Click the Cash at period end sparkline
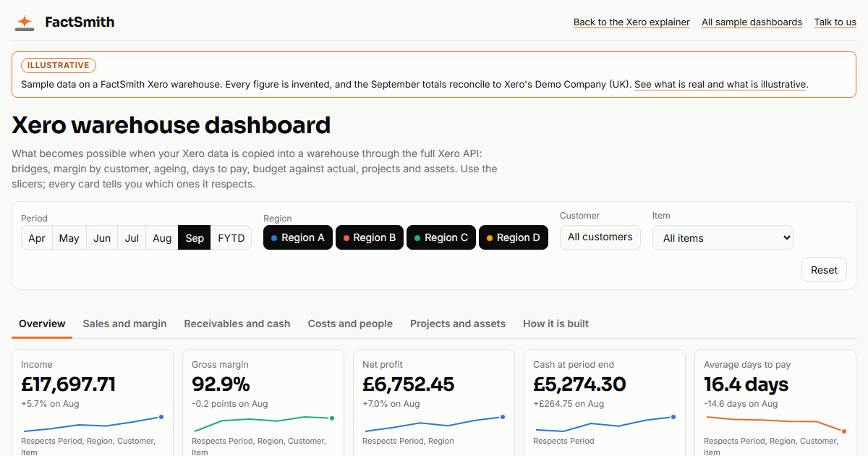 605,423
